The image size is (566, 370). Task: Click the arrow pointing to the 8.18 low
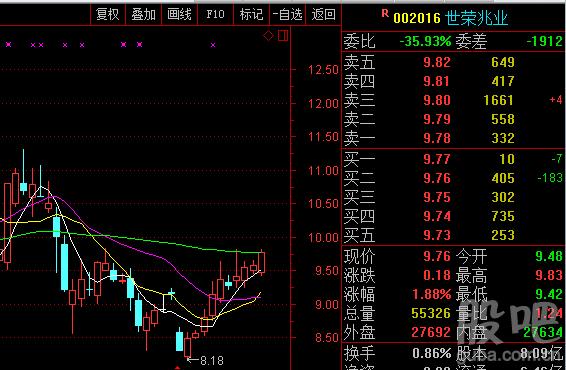192,360
